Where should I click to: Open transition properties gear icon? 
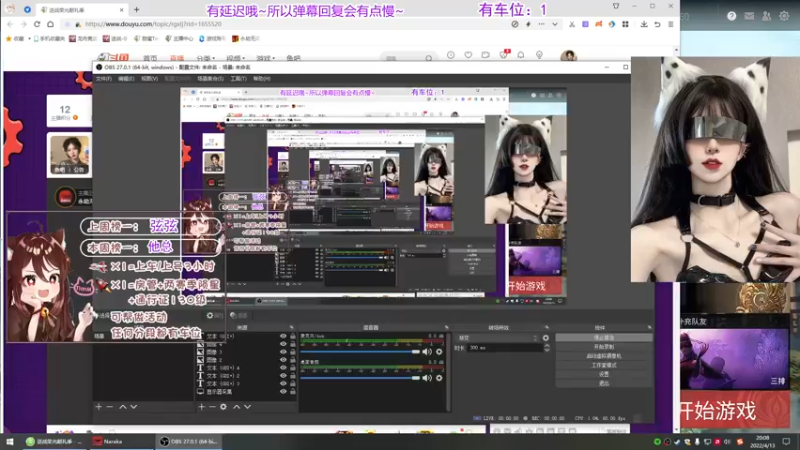coord(546,338)
